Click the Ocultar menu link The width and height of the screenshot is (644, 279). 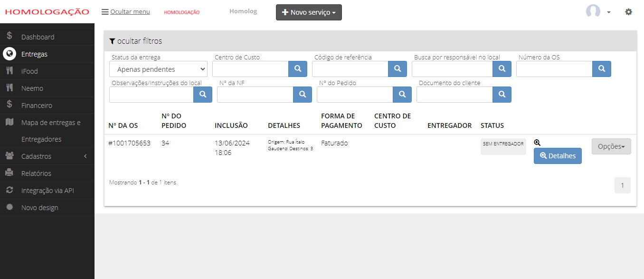coord(130,12)
